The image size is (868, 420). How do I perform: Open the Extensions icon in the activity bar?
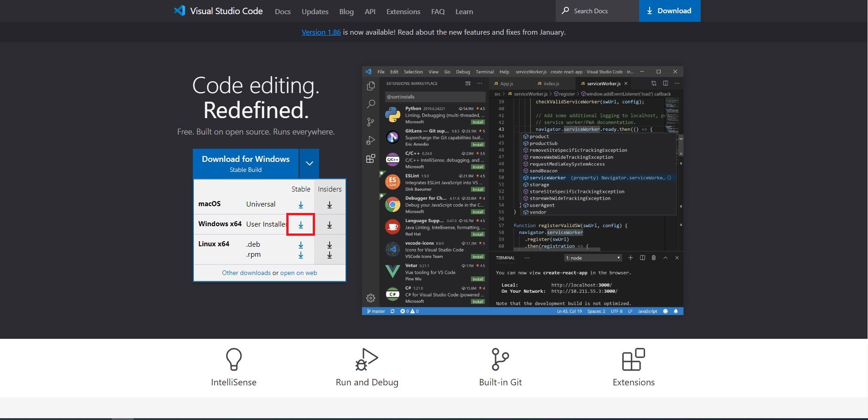click(370, 159)
